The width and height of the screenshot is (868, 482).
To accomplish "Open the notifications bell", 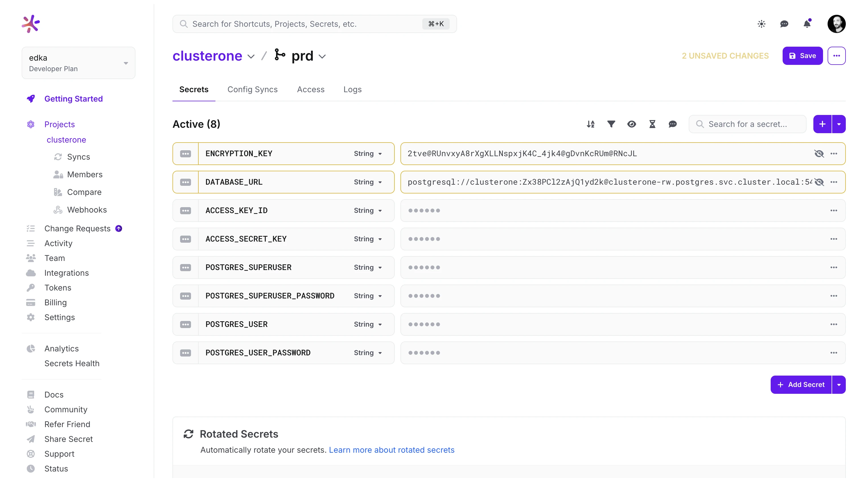I will tap(807, 24).
